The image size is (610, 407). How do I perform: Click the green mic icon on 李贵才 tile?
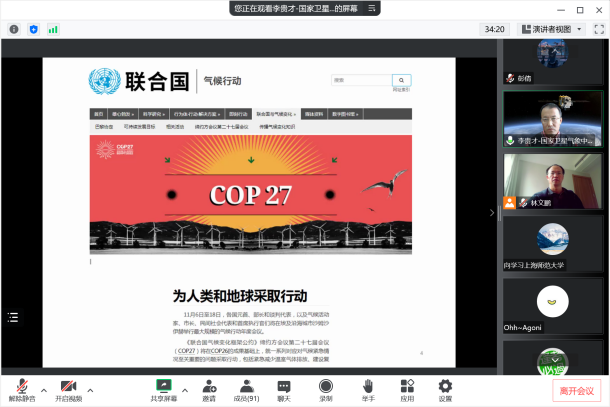click(x=510, y=140)
